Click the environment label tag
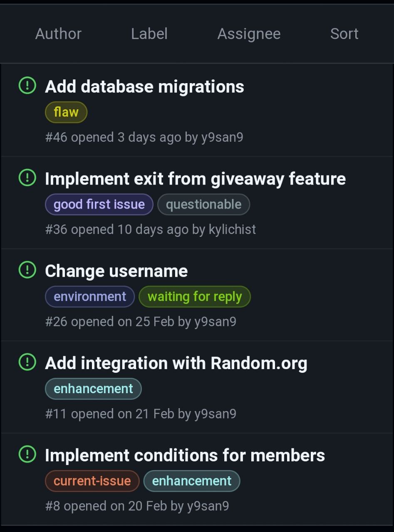The width and height of the screenshot is (394, 532). coord(90,297)
